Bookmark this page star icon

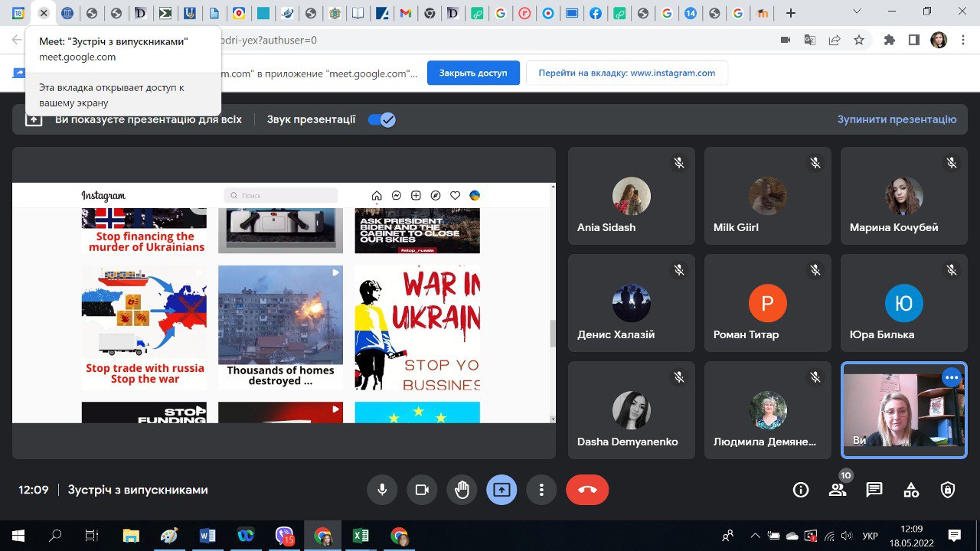859,40
